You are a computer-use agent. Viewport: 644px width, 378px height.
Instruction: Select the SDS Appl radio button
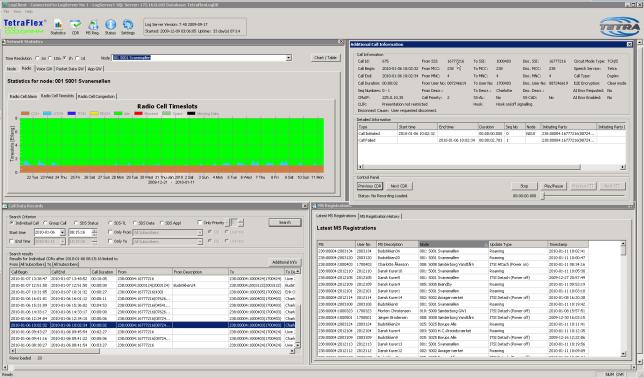[162, 223]
